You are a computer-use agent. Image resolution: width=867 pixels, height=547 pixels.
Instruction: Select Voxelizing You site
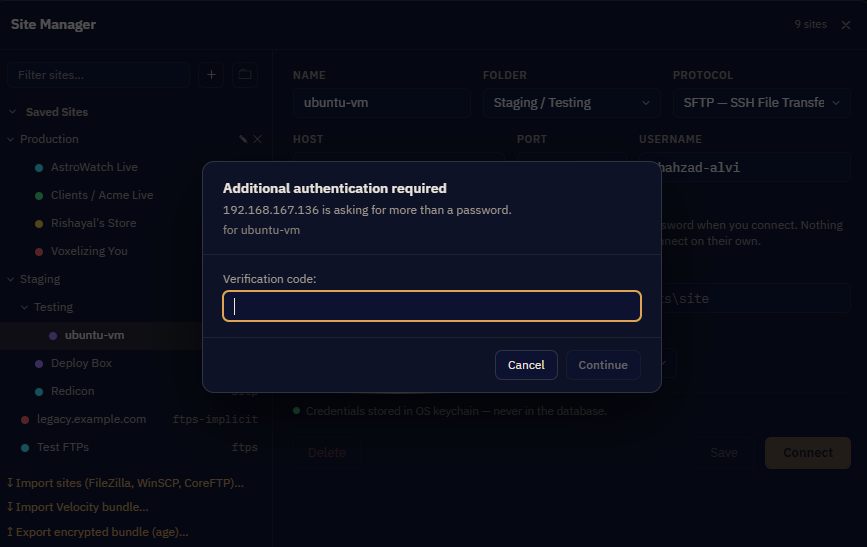pos(89,251)
